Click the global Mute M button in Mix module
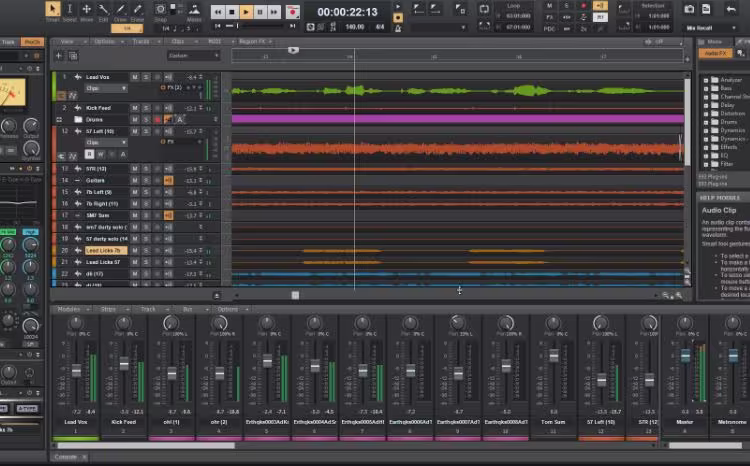This screenshot has height=466, width=750. pyautogui.click(x=550, y=6)
